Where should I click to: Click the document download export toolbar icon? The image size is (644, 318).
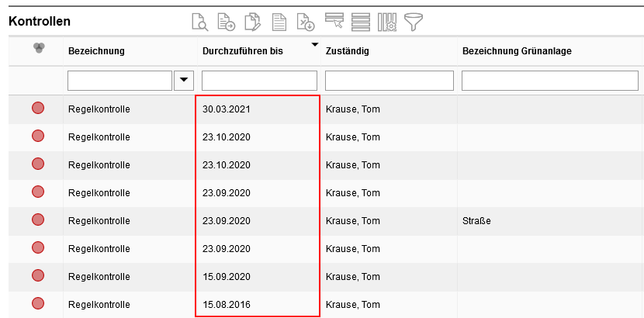(306, 22)
